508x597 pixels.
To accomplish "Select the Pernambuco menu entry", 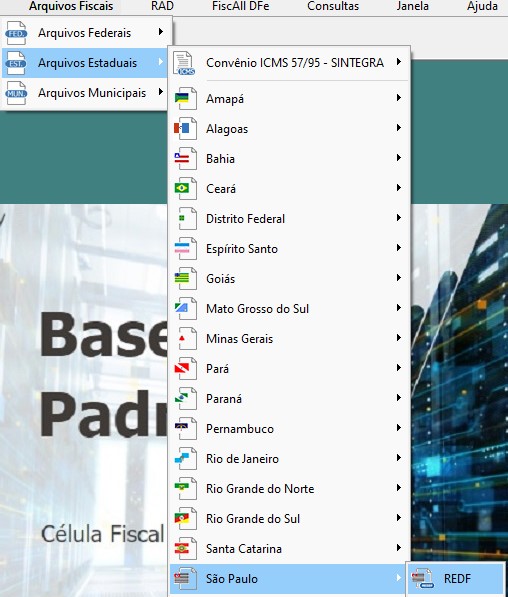I will [x=289, y=429].
